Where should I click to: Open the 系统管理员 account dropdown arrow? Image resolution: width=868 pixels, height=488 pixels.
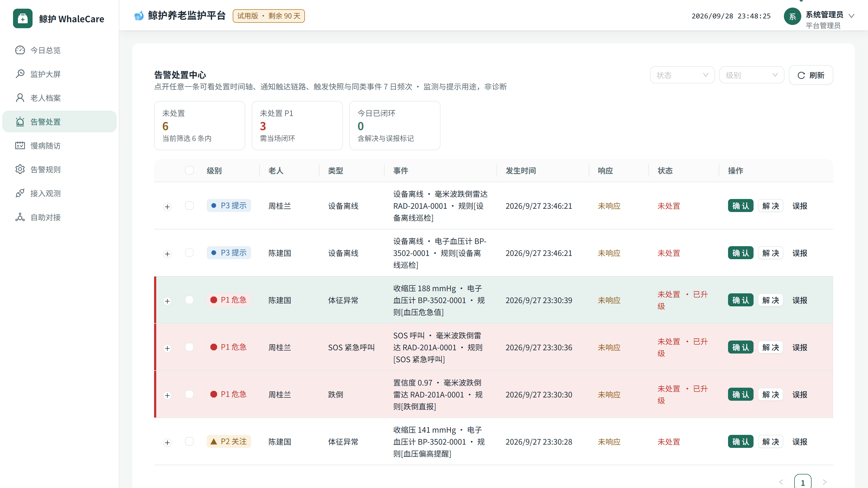click(851, 16)
